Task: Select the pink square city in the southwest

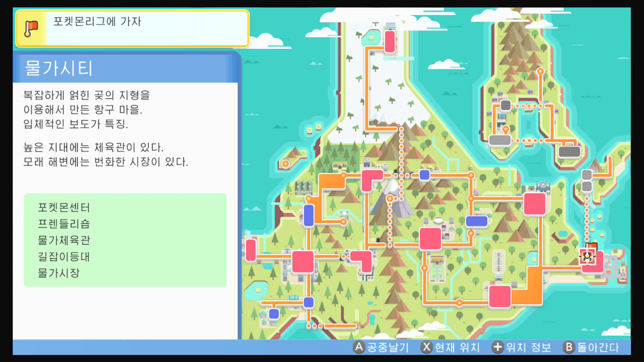Action: click(303, 262)
